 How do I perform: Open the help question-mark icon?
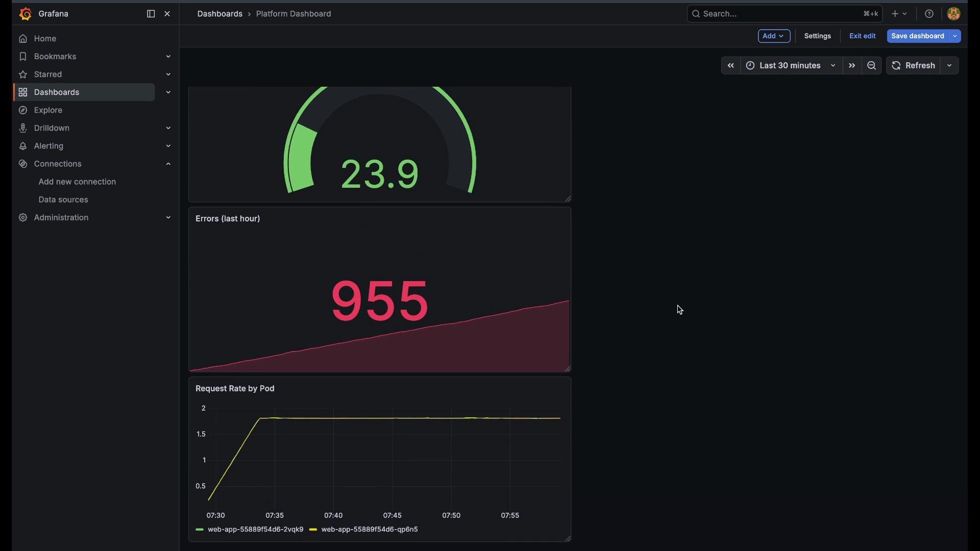tap(929, 14)
